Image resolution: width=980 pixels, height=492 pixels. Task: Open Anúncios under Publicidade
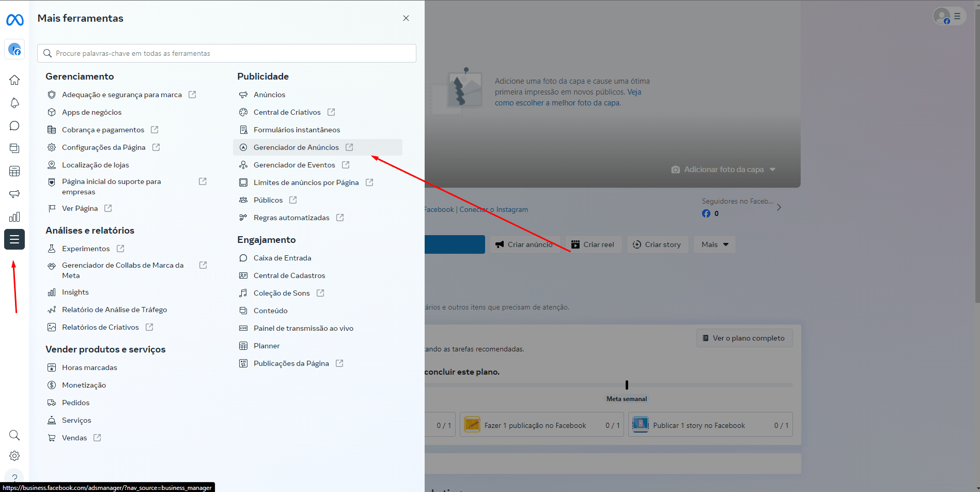pos(269,95)
